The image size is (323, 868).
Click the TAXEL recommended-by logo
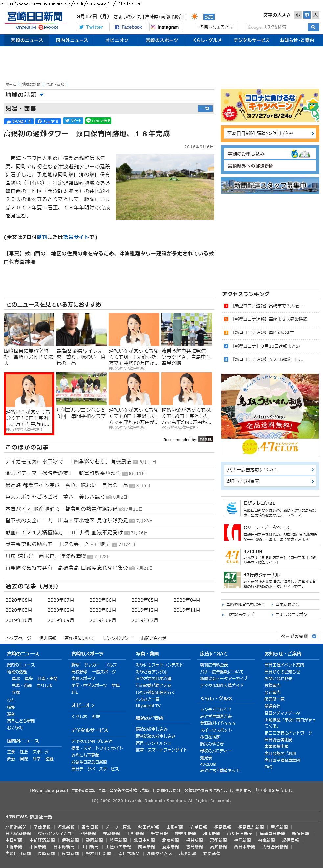[206, 439]
